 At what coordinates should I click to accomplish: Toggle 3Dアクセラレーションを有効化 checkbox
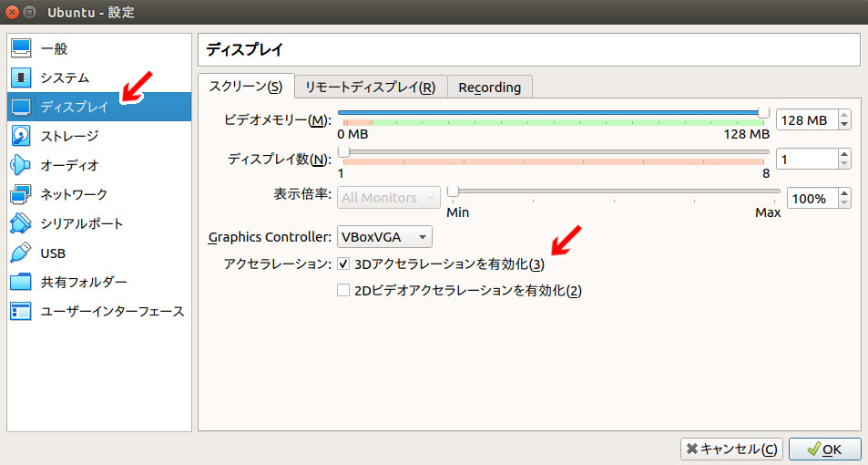tap(343, 263)
